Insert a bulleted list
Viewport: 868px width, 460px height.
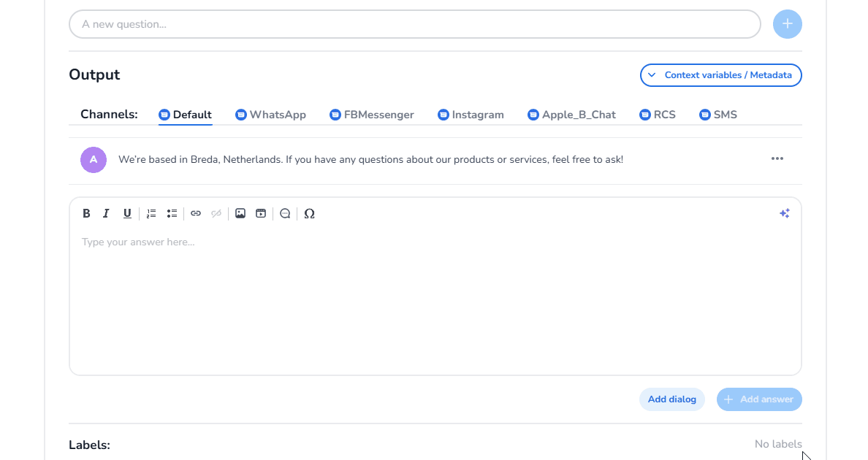pos(172,213)
